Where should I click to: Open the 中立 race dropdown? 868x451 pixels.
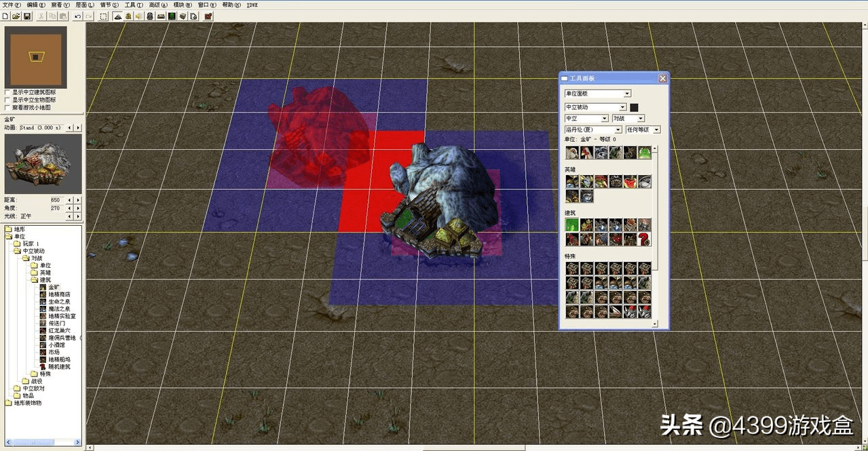point(586,119)
